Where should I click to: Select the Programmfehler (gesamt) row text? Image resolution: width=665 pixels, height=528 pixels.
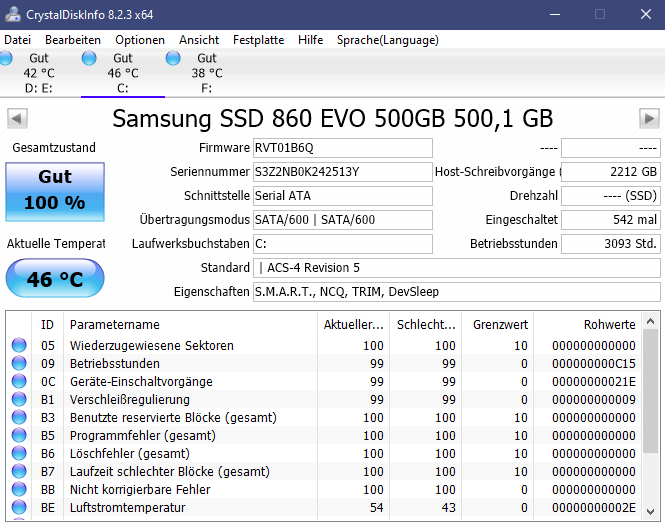point(143,436)
